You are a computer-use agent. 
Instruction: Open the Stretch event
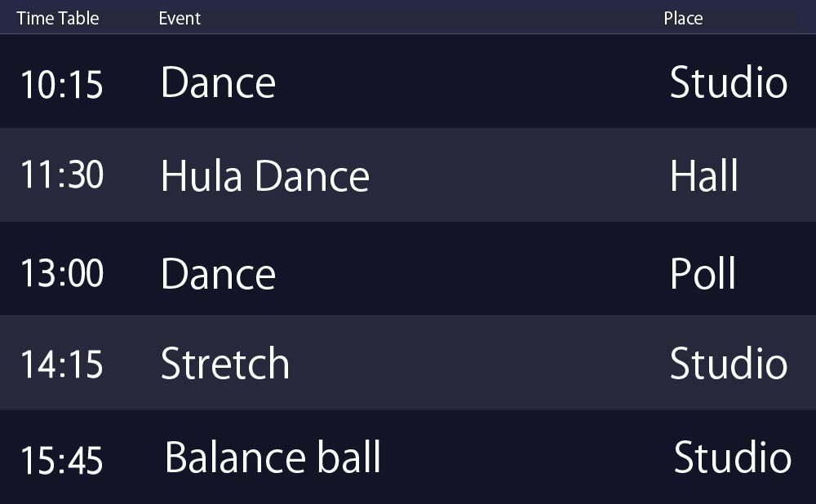[x=225, y=363]
